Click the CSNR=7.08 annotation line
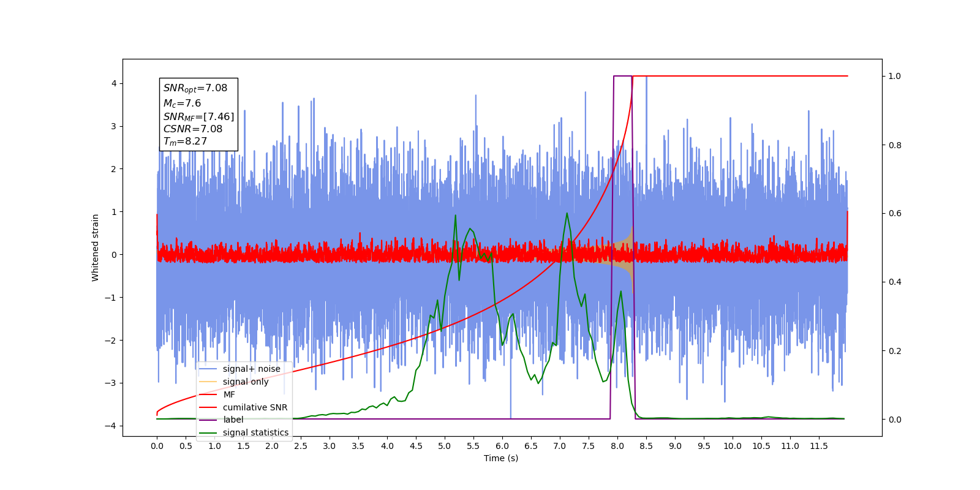Image resolution: width=980 pixels, height=490 pixels. pos(193,129)
